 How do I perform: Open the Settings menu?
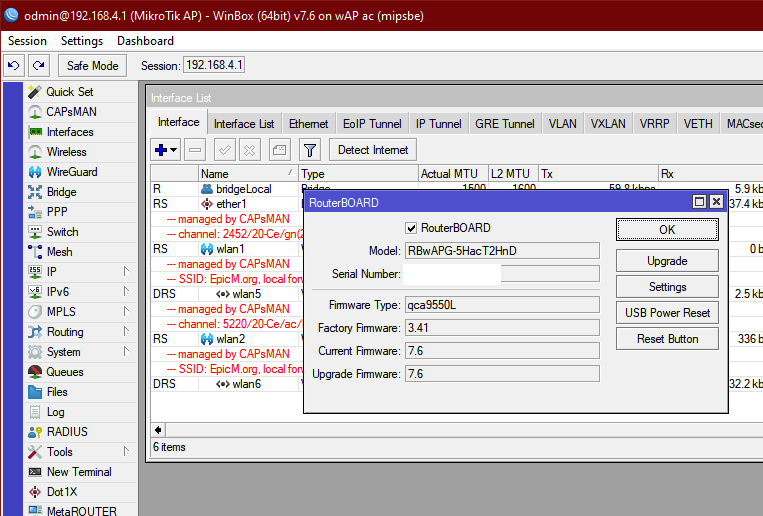82,41
